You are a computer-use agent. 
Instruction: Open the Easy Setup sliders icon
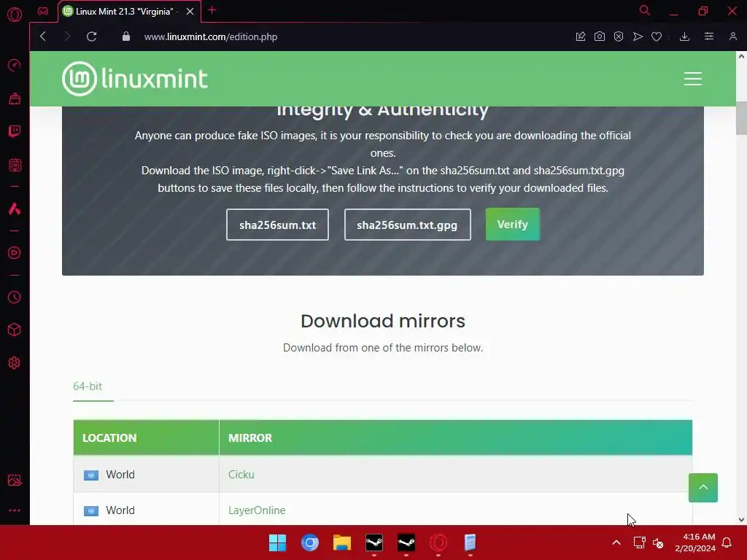tap(709, 36)
